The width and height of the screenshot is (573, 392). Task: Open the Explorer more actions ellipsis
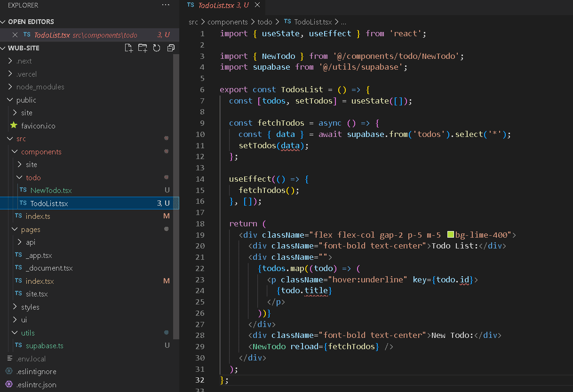coord(166,5)
